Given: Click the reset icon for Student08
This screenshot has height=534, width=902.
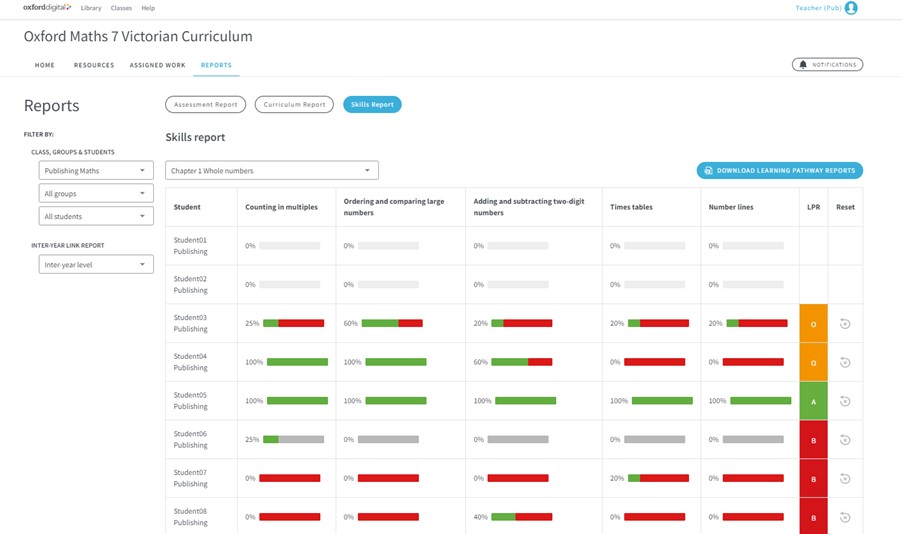Looking at the screenshot, I should click(844, 517).
